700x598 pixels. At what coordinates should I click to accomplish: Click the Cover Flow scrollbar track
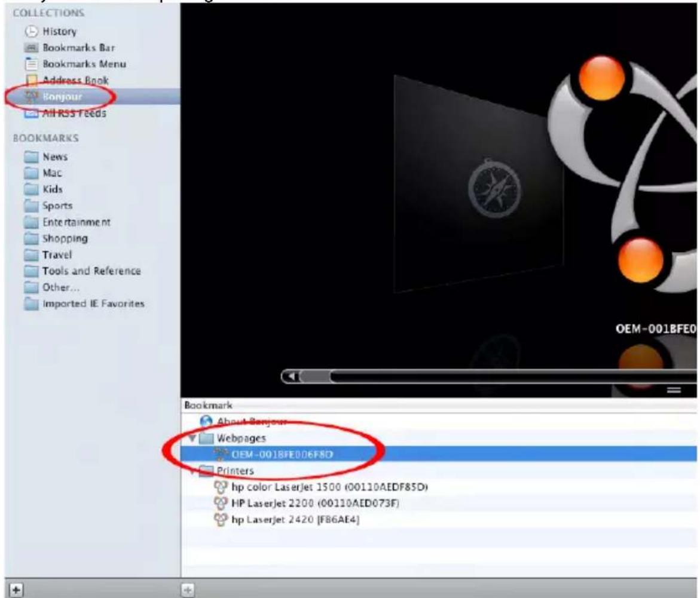[513, 376]
